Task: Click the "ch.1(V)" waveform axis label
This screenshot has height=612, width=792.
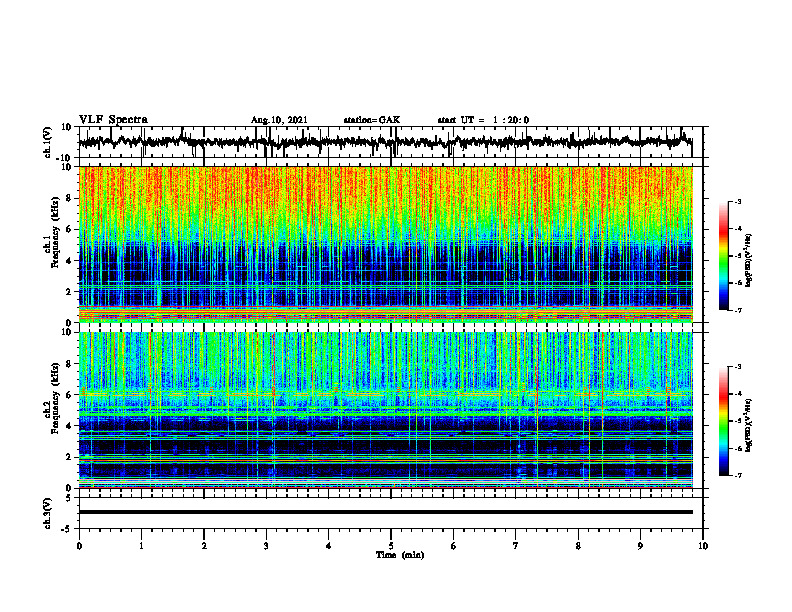Action: [x=48, y=142]
